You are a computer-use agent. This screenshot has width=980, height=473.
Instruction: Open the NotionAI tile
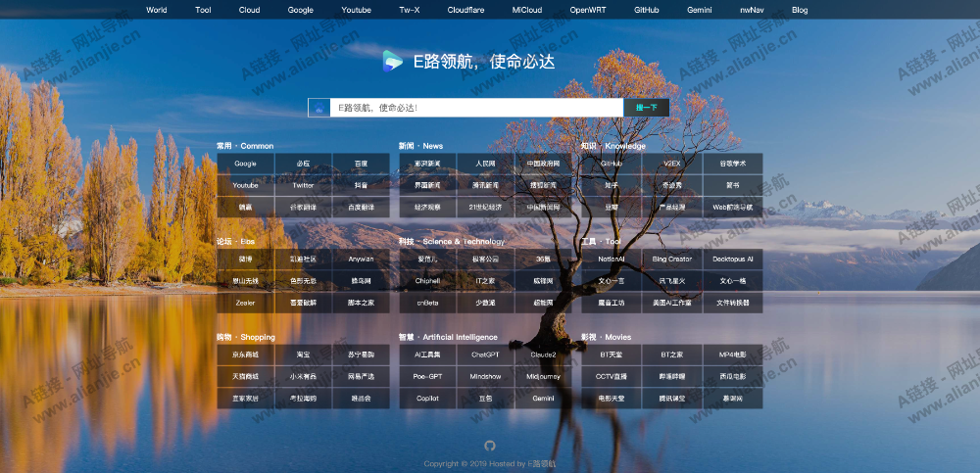point(612,260)
